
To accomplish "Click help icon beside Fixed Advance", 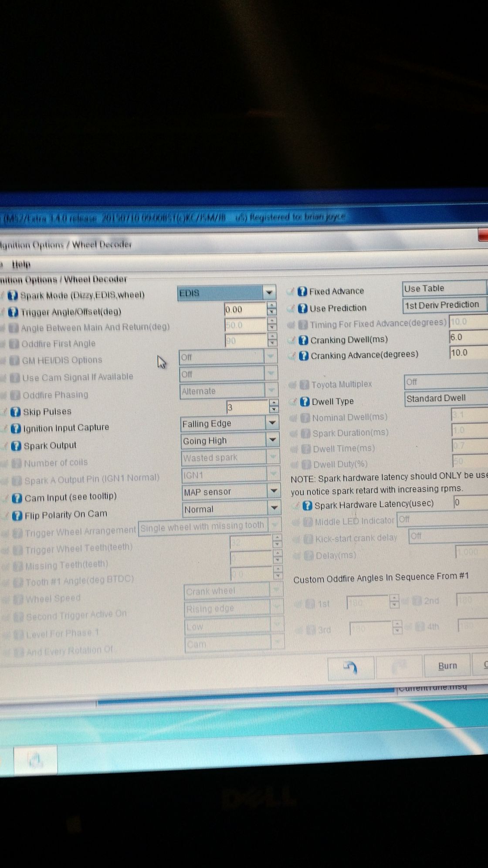I will [x=302, y=292].
